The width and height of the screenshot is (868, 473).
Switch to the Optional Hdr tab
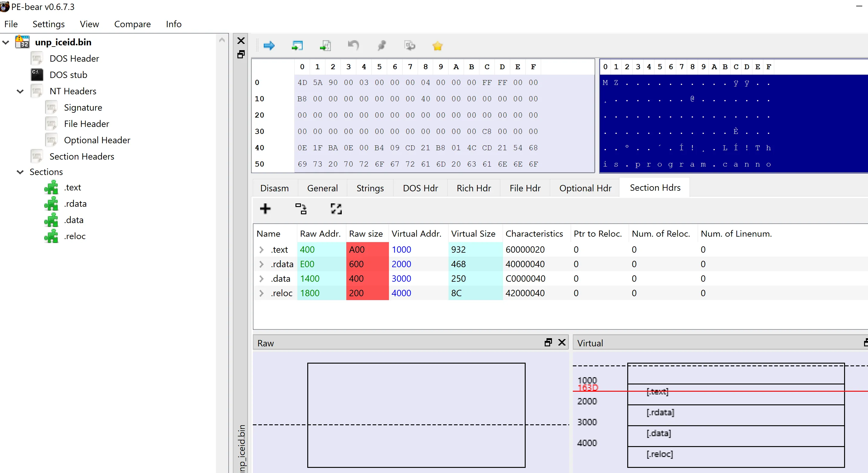[x=585, y=188]
